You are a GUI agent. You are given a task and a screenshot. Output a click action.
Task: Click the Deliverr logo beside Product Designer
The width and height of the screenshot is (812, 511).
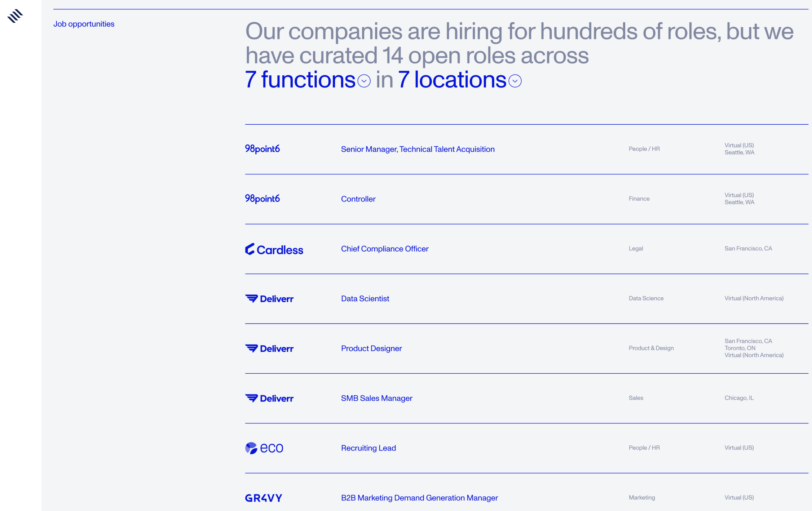coord(269,348)
